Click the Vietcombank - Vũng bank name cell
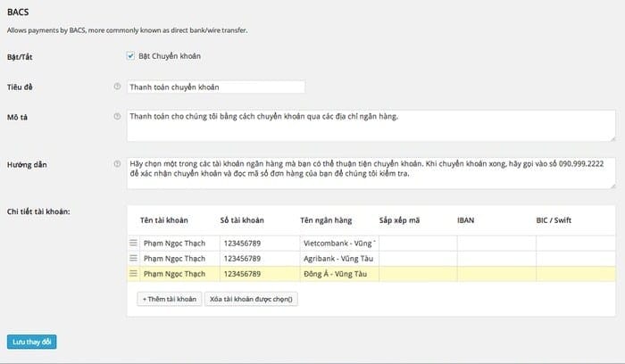 (339, 244)
